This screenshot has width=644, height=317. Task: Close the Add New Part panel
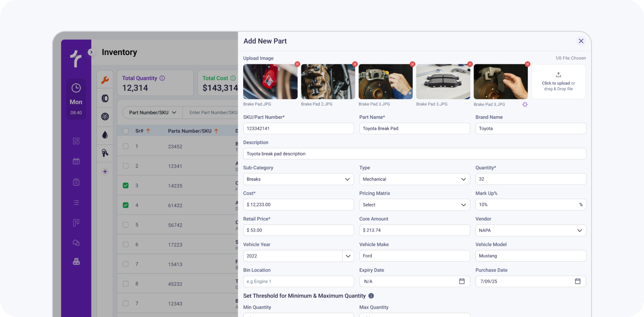click(x=581, y=41)
